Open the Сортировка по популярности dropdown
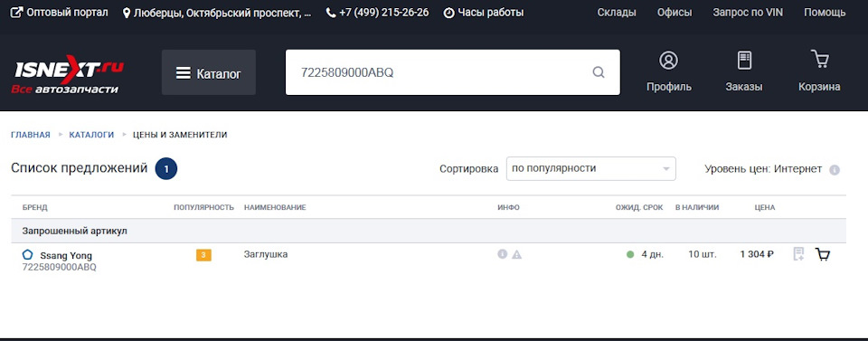Viewport: 868px width, 341px height. [x=590, y=169]
